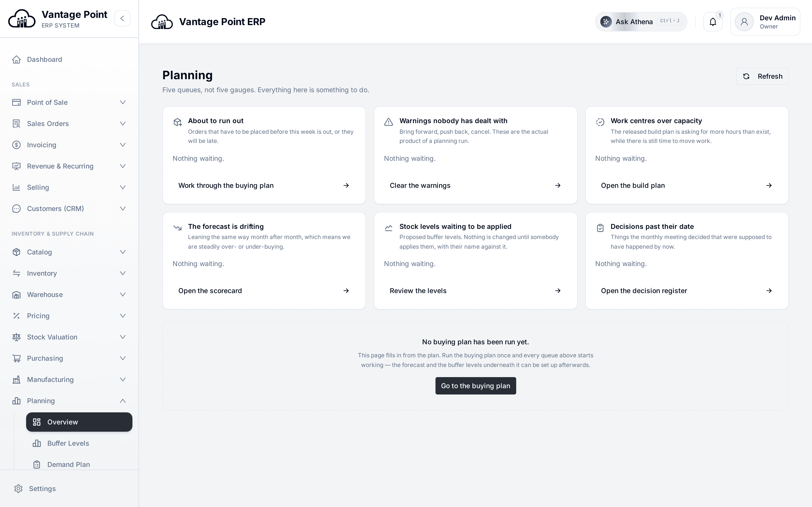812x507 pixels.
Task: Click the Dev Admin avatar icon
Action: pyautogui.click(x=744, y=22)
